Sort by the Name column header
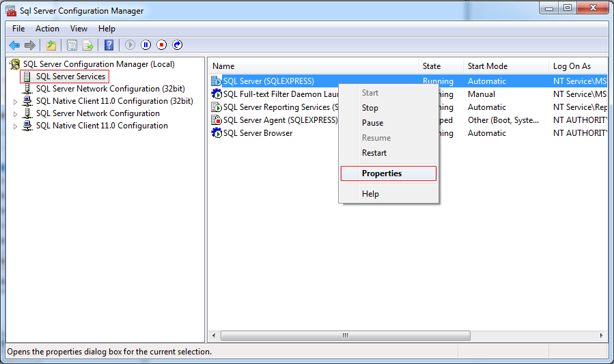The image size is (614, 364). (313, 66)
